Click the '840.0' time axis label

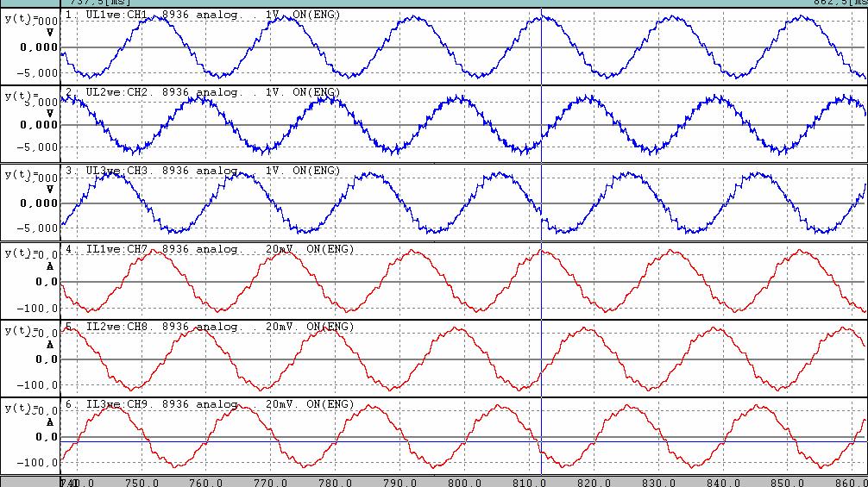pyautogui.click(x=723, y=482)
